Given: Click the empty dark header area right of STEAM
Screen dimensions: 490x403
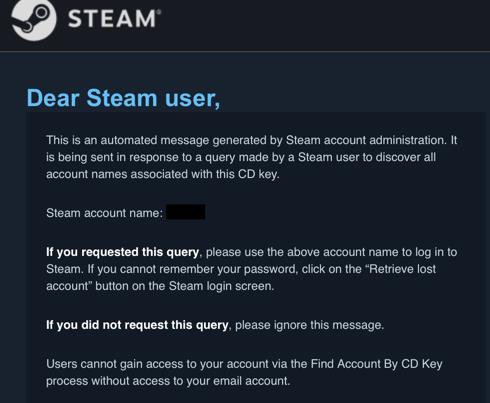Looking at the screenshot, I should point(323,23).
